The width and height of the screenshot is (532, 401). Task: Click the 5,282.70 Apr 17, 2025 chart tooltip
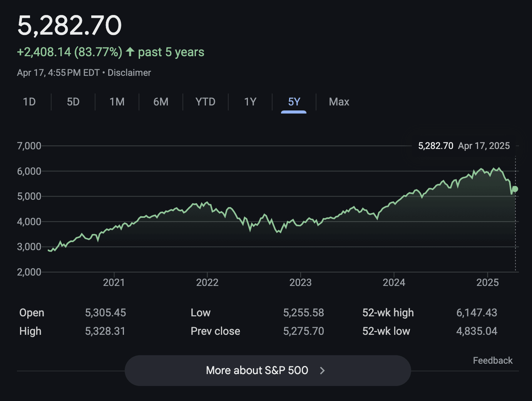click(x=464, y=146)
